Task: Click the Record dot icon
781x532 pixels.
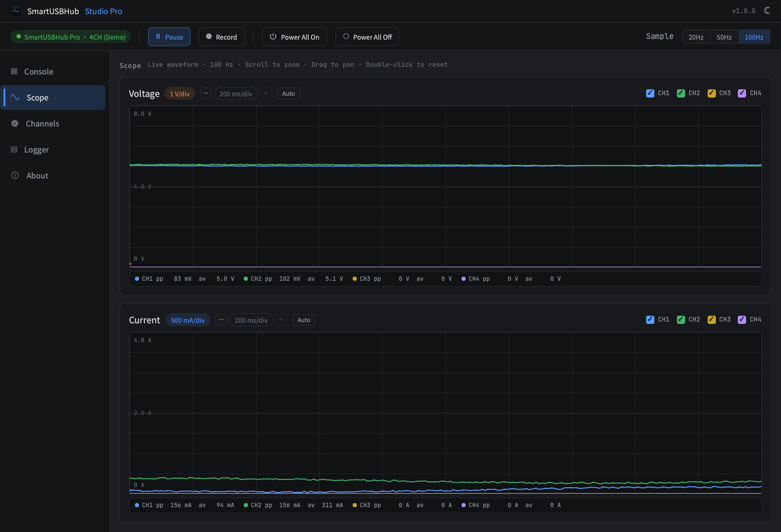Action: pyautogui.click(x=209, y=37)
